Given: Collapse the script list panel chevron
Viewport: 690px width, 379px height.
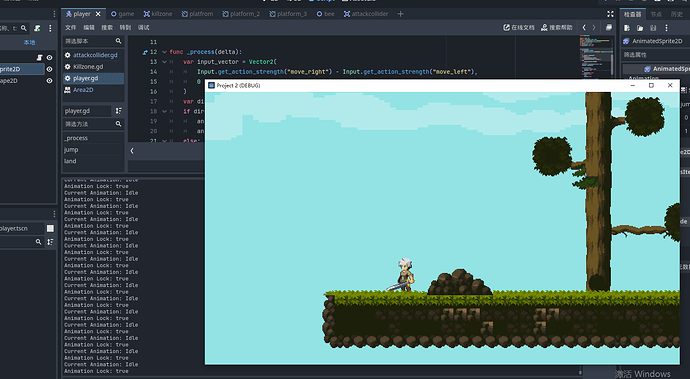Looking at the screenshot, I should click(132, 151).
